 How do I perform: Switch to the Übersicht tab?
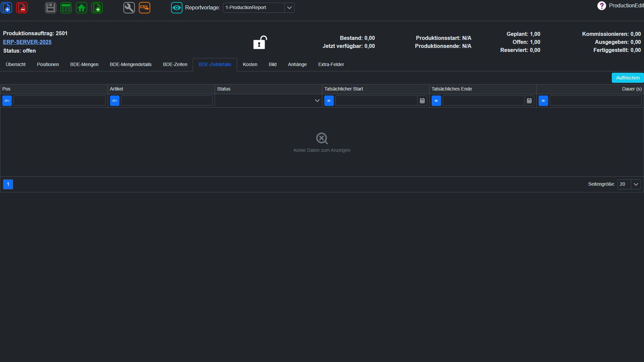[x=16, y=64]
